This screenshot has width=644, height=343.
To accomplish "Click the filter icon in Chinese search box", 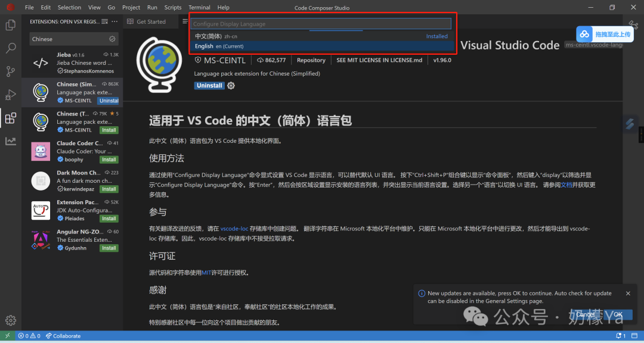I will 112,39.
